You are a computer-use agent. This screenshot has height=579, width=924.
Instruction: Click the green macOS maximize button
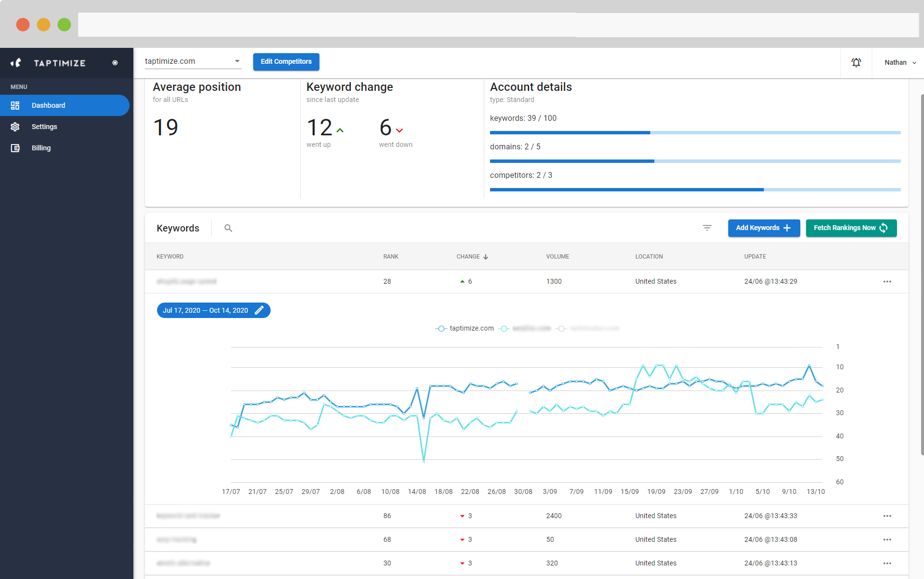click(x=64, y=25)
